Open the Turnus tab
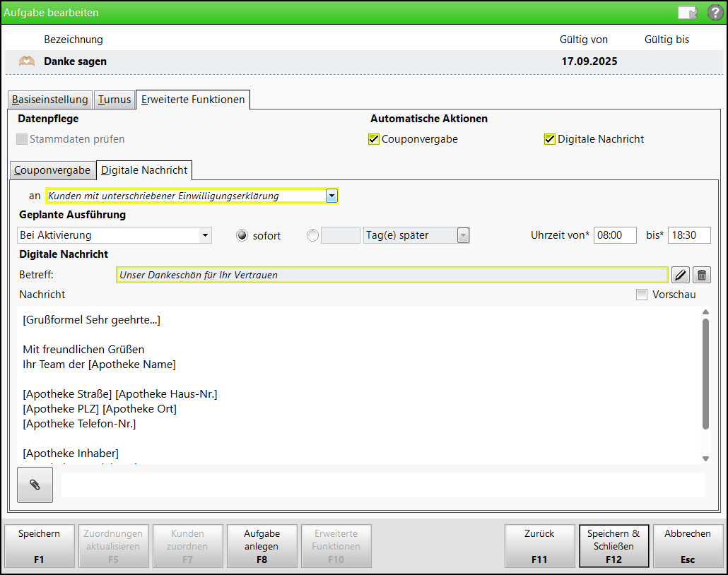728x575 pixels. click(x=114, y=100)
